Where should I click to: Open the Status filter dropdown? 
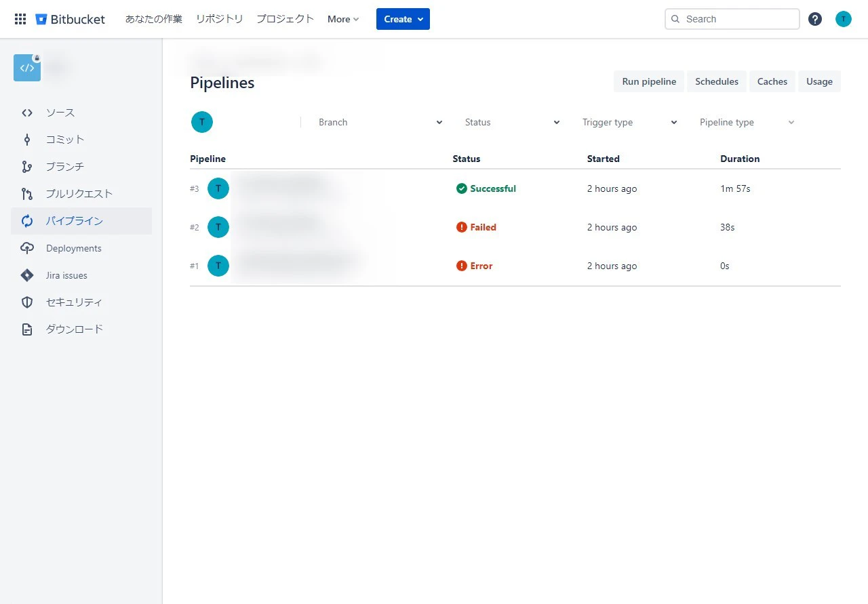(x=512, y=122)
